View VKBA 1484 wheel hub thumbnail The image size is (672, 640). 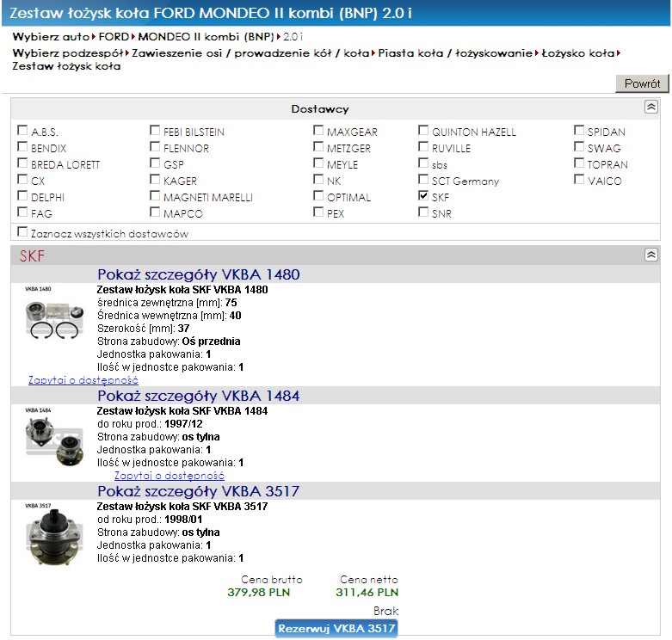(54, 437)
